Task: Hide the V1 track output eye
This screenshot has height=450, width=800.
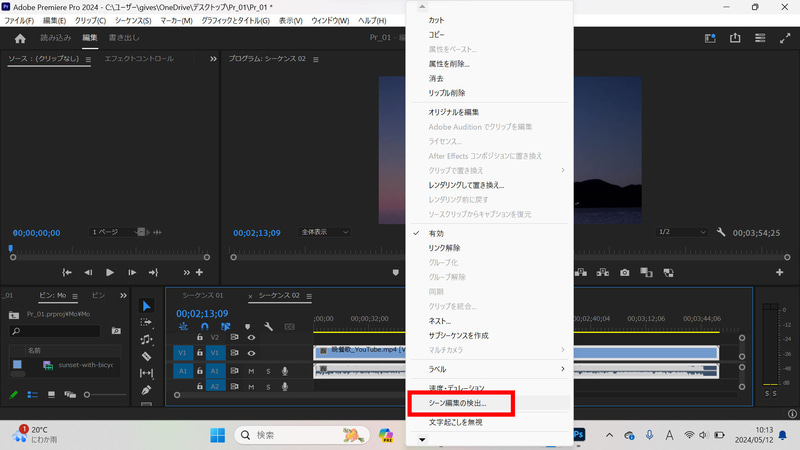Action: point(251,353)
